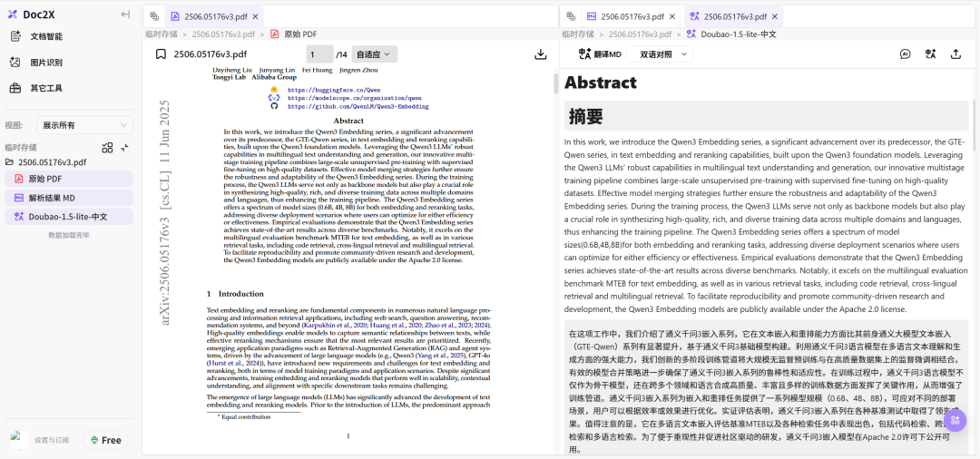Click the export upload icon in right toolbar
The image size is (980, 459).
coord(955,54)
